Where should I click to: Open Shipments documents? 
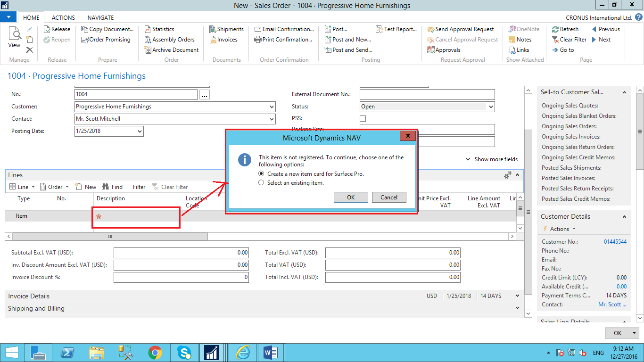tap(226, 29)
